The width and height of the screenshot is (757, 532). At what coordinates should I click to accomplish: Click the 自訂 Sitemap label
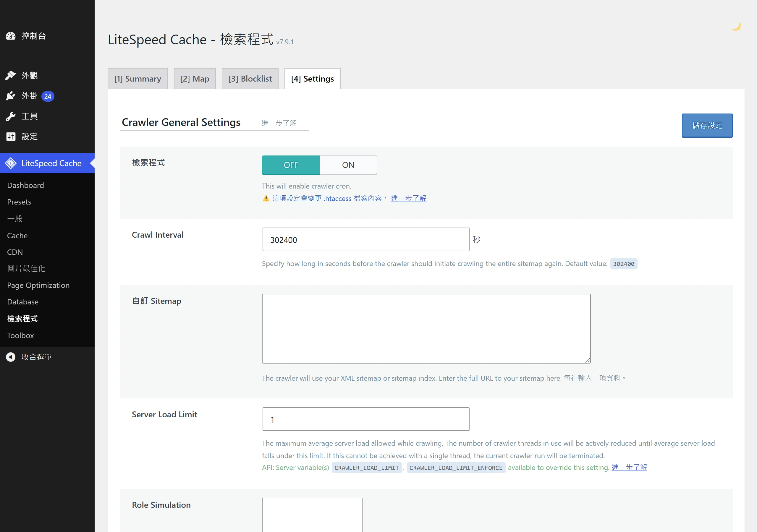point(157,301)
